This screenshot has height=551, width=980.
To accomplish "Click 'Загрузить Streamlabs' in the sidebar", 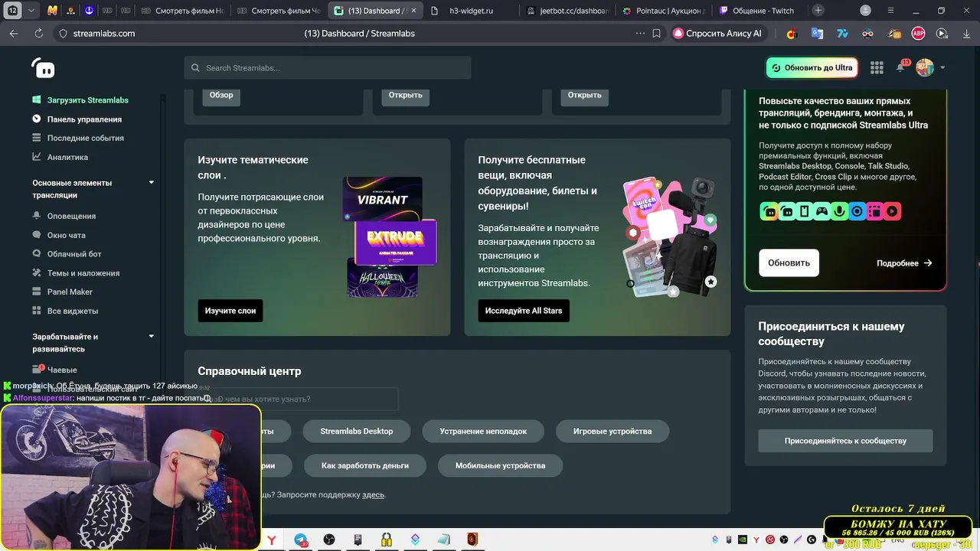I will [x=87, y=100].
